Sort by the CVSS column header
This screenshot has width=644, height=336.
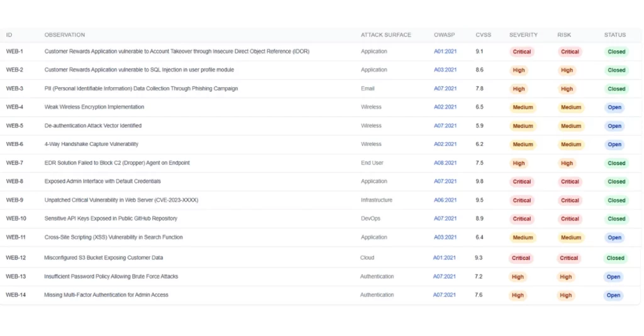[484, 35]
